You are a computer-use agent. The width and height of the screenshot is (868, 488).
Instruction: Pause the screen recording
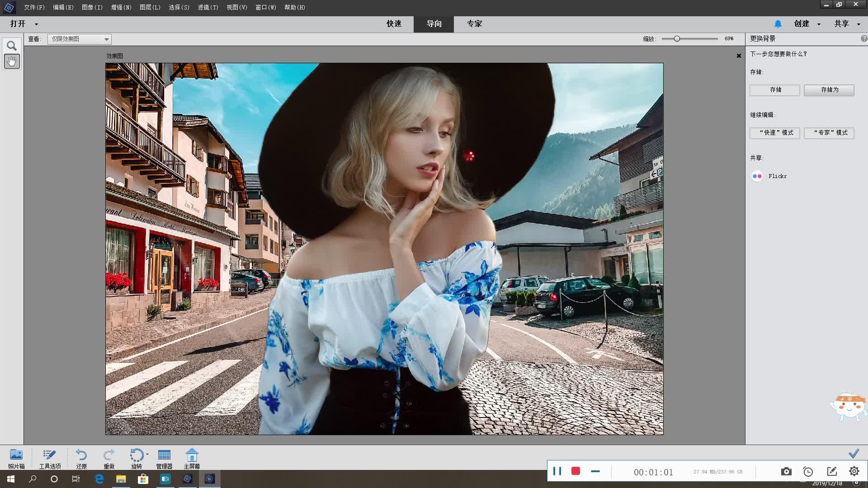coord(557,471)
